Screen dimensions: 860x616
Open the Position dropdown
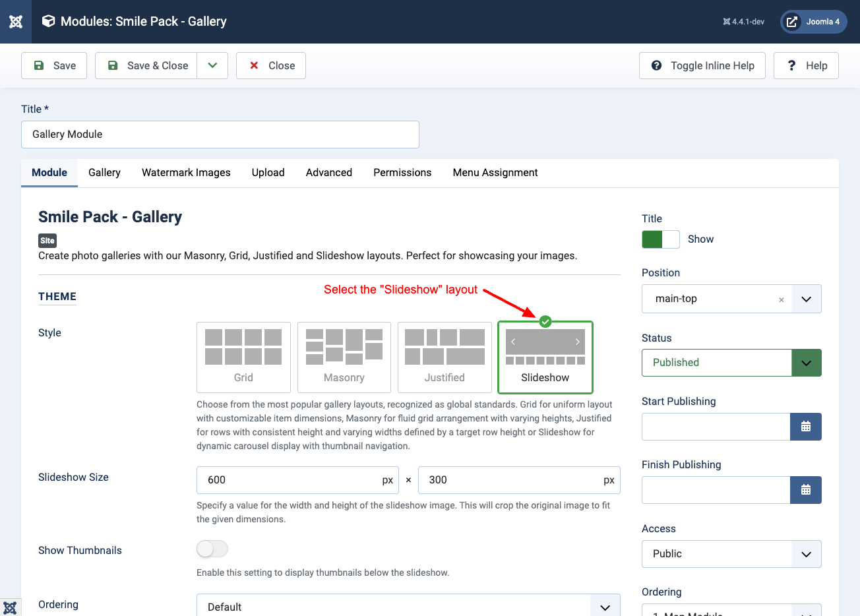coord(806,299)
